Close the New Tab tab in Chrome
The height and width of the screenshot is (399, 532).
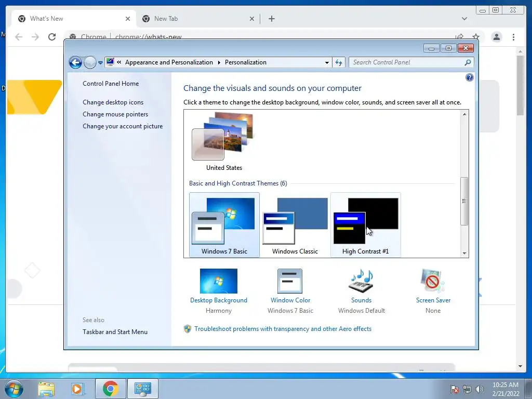coord(252,19)
